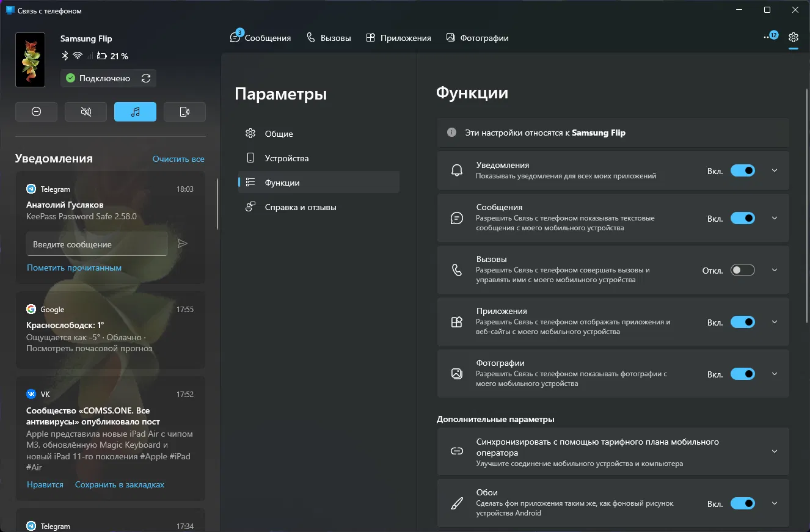
Task: Open the Сообщения tab
Action: (261, 37)
